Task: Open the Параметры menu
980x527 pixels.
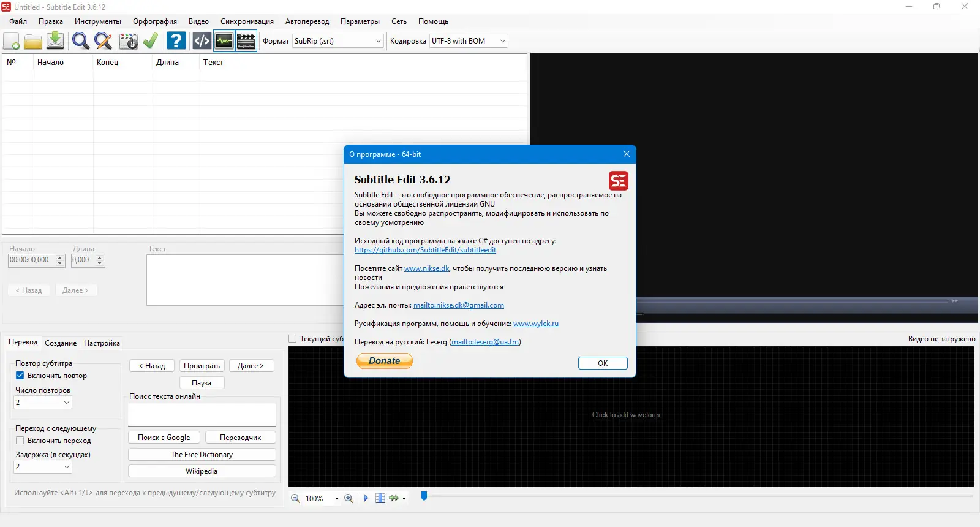Action: coord(360,21)
